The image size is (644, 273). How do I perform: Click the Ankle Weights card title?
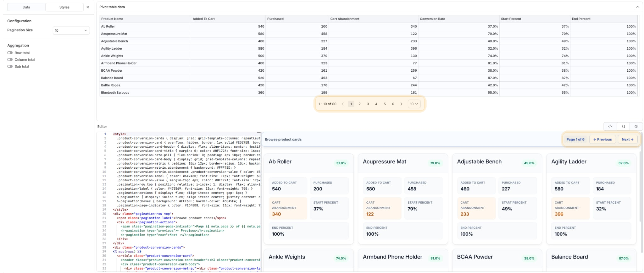(x=287, y=257)
